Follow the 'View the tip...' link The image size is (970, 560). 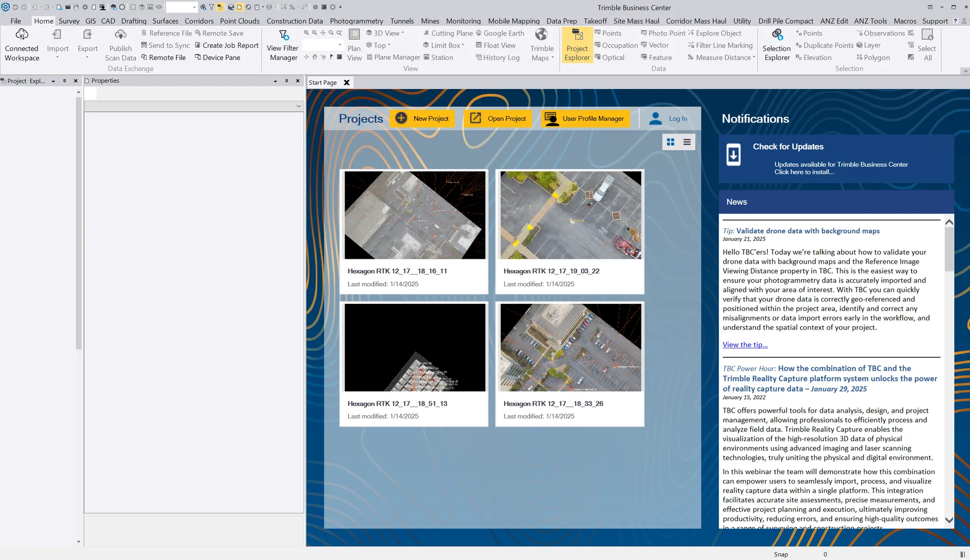tap(745, 345)
